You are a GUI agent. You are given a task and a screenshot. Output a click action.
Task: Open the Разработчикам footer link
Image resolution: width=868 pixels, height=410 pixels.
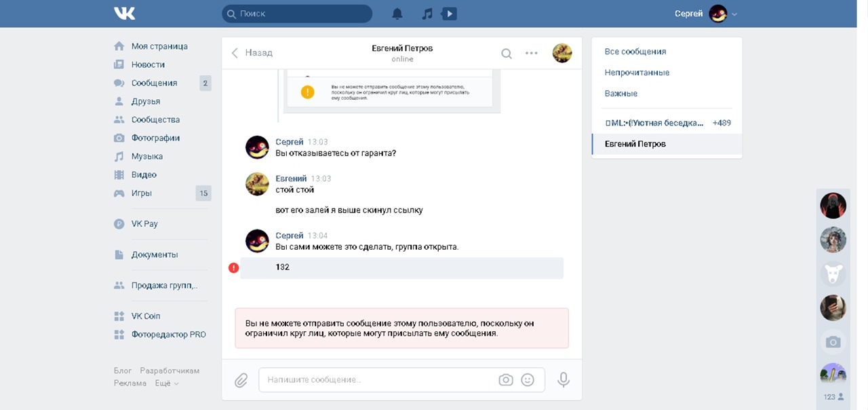[x=170, y=371]
